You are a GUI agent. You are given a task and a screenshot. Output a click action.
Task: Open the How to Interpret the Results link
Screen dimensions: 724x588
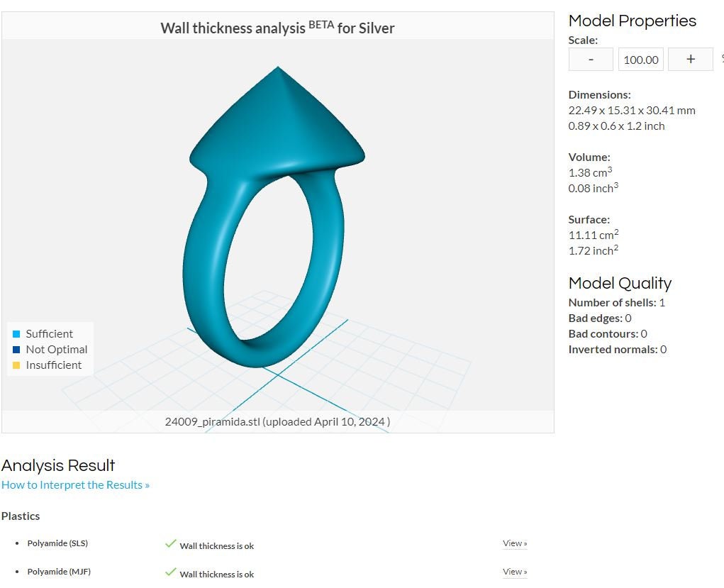[x=76, y=484]
